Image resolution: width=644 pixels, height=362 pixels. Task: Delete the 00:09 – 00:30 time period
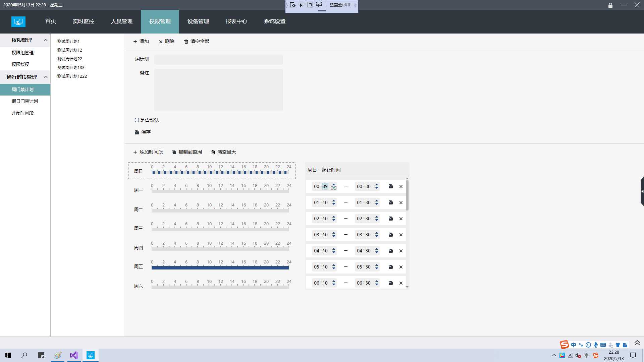pos(401,186)
